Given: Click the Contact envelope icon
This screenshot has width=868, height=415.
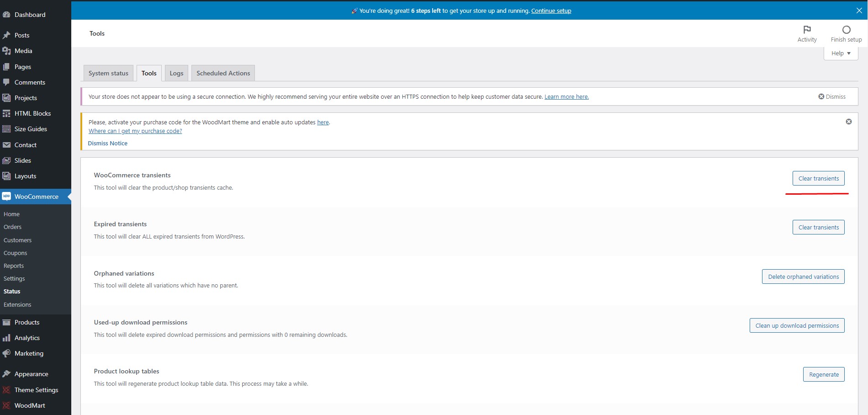Looking at the screenshot, I should click(x=6, y=145).
